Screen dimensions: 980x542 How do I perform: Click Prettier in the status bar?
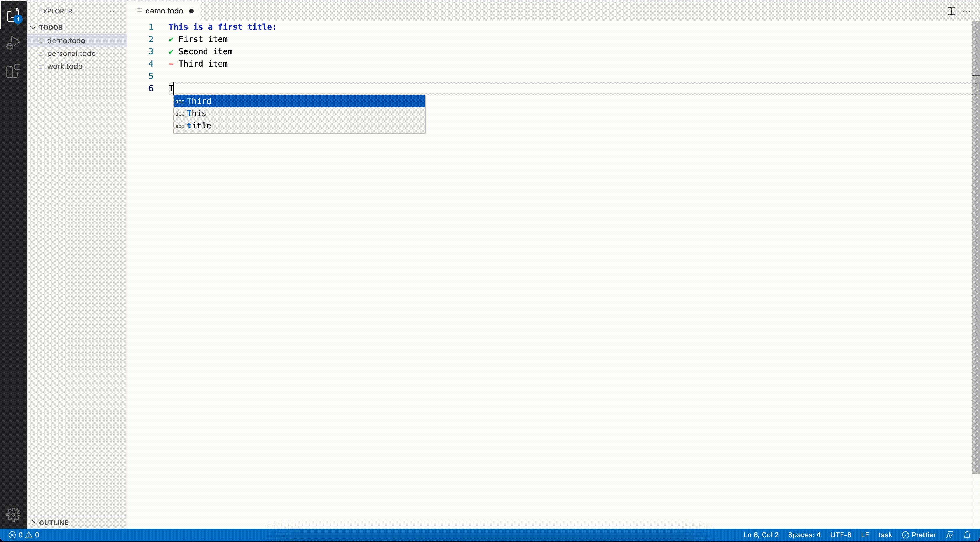pyautogui.click(x=919, y=535)
